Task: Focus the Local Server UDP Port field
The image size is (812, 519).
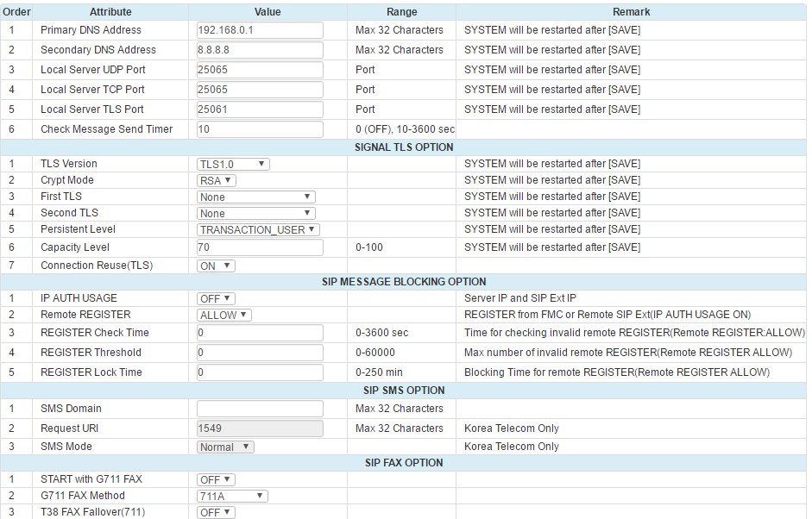Action: tap(260, 70)
